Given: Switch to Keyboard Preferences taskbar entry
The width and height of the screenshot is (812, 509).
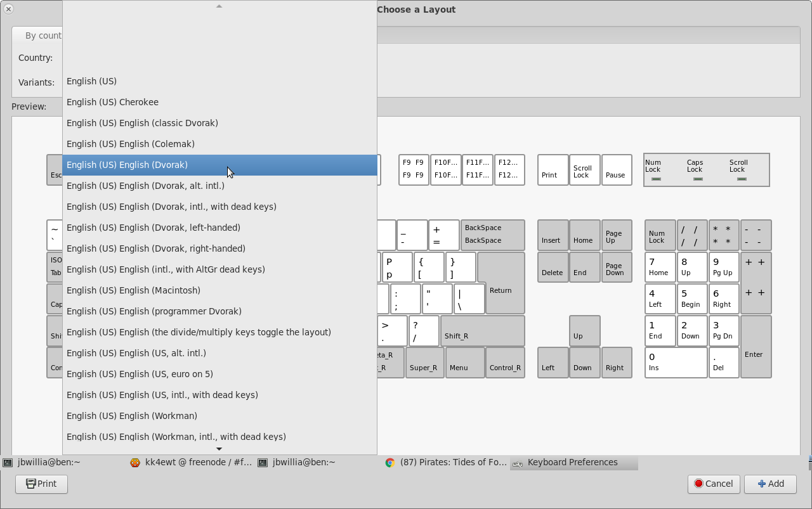Looking at the screenshot, I should 573,463.
